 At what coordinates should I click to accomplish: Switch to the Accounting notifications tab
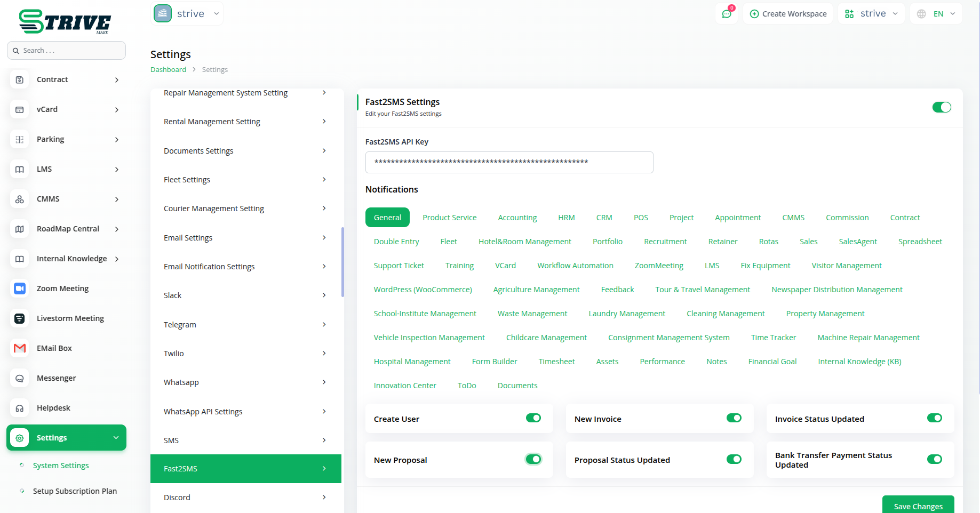coord(517,218)
